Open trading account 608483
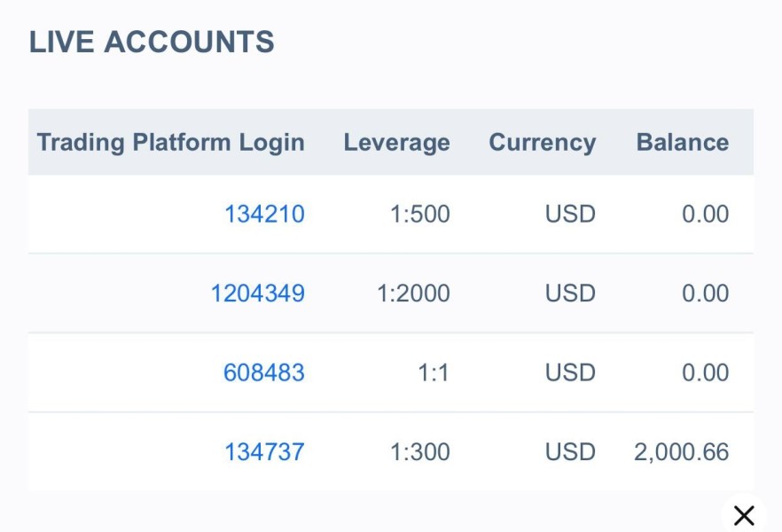Image resolution: width=782 pixels, height=532 pixels. coord(263,372)
